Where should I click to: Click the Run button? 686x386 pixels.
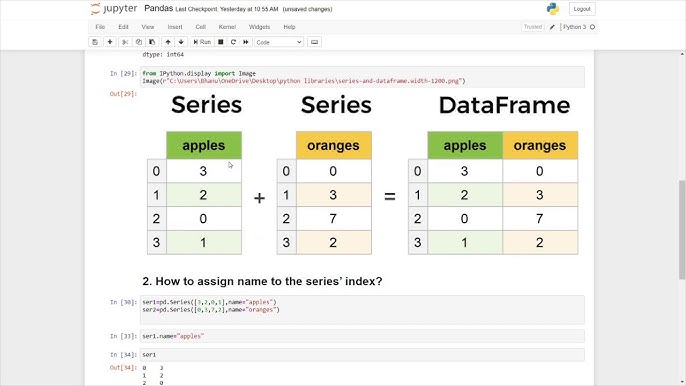[x=202, y=42]
